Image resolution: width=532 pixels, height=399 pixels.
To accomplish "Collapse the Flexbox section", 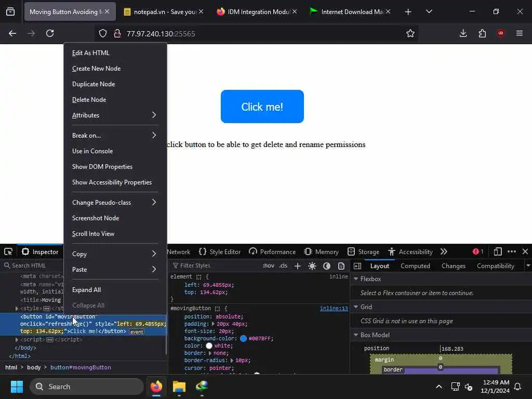I will [356, 279].
